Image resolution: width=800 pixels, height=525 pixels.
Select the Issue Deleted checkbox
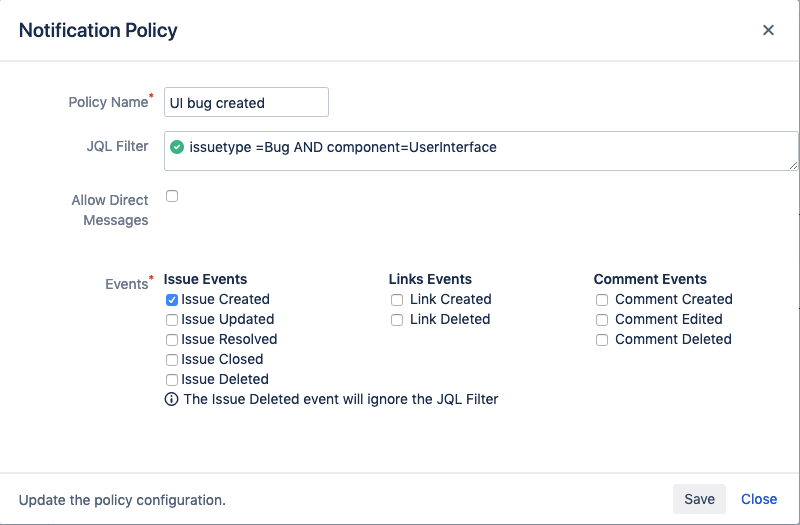pyautogui.click(x=172, y=379)
